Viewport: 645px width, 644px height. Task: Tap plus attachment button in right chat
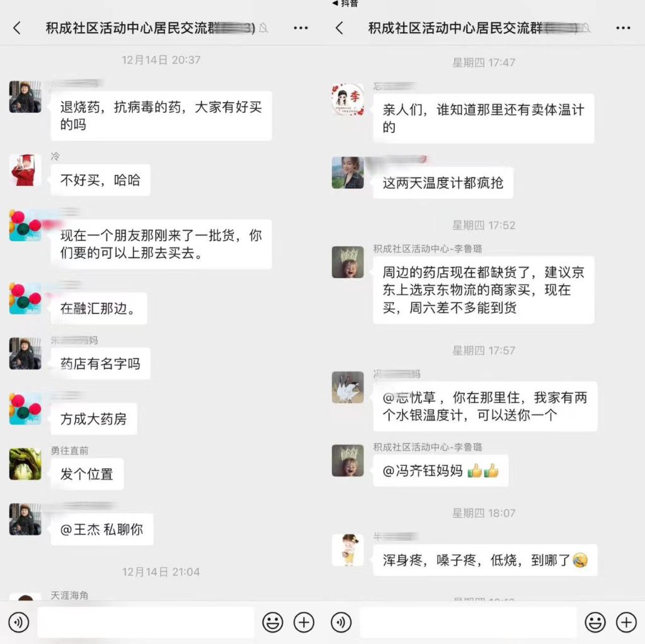point(626,622)
